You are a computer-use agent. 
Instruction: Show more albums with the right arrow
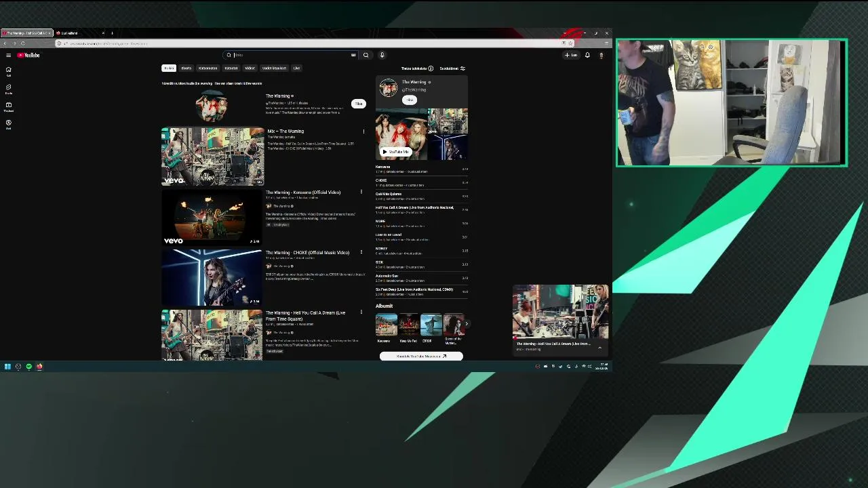(x=466, y=324)
